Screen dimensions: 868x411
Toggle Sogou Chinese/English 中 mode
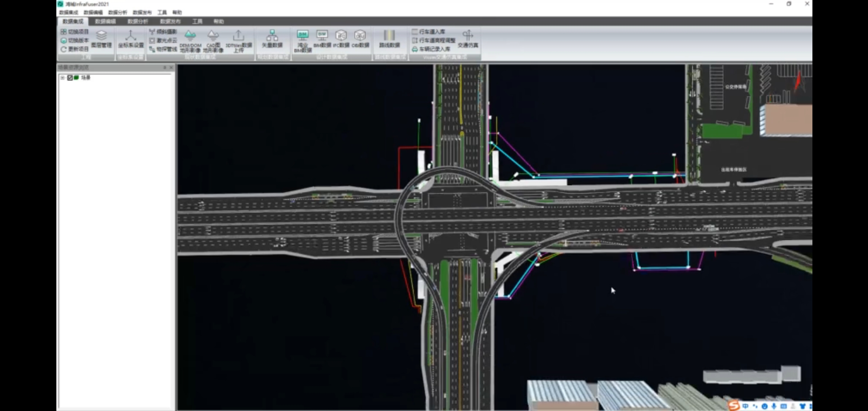(x=745, y=406)
